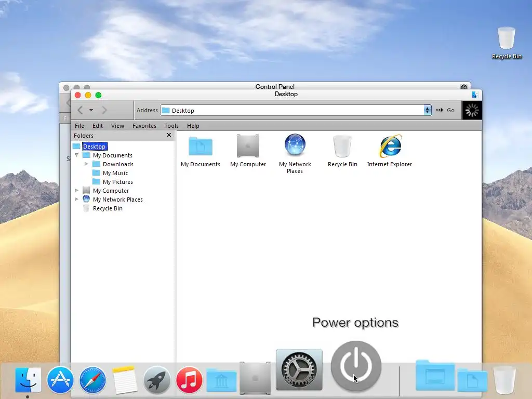Viewport: 532px width, 399px height.
Task: Open System Preferences gear in dock
Action: [299, 370]
